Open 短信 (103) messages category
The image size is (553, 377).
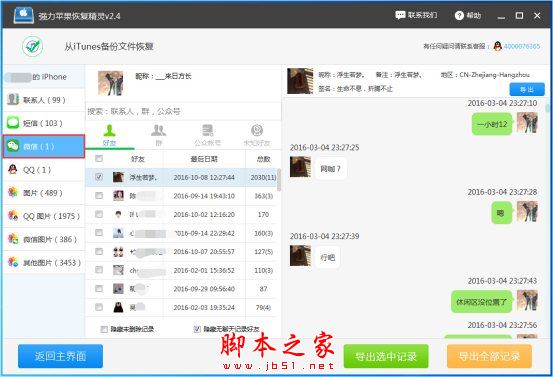pyautogui.click(x=44, y=123)
